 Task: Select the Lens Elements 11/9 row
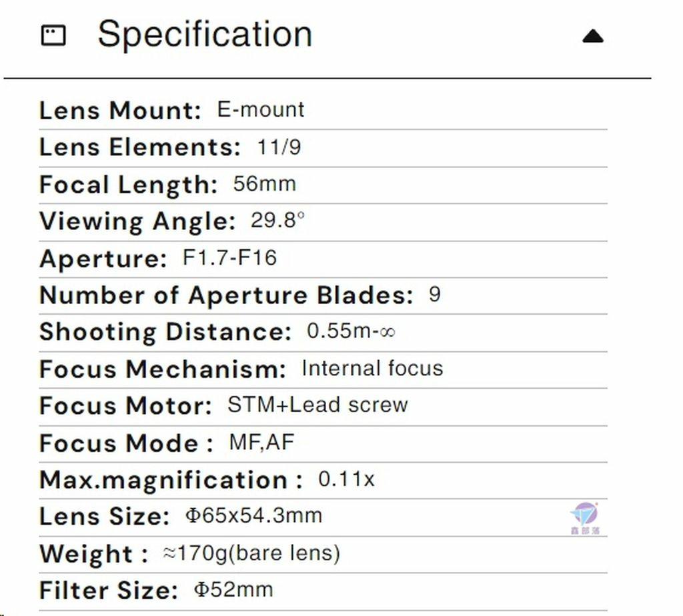pos(323,148)
